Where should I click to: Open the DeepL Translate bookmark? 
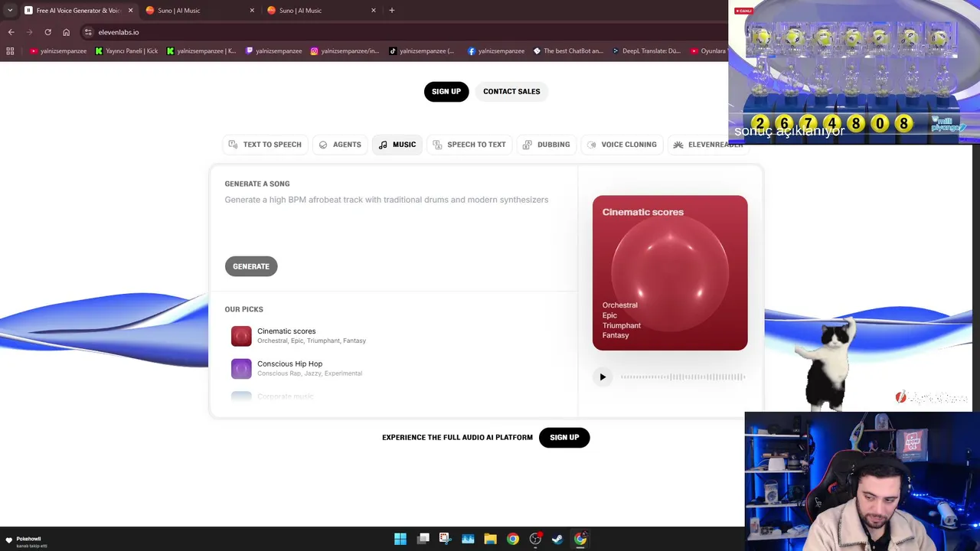645,51
